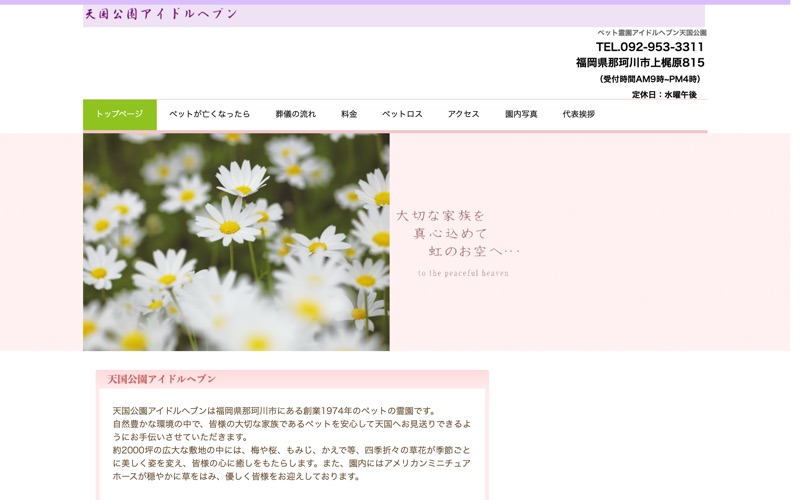The height and width of the screenshot is (500, 800).
Task: Click 'to the peaceful heaven' caption
Action: coord(463,273)
